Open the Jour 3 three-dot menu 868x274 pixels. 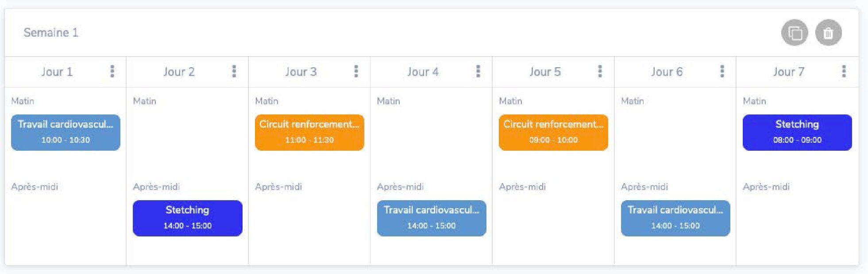click(356, 72)
